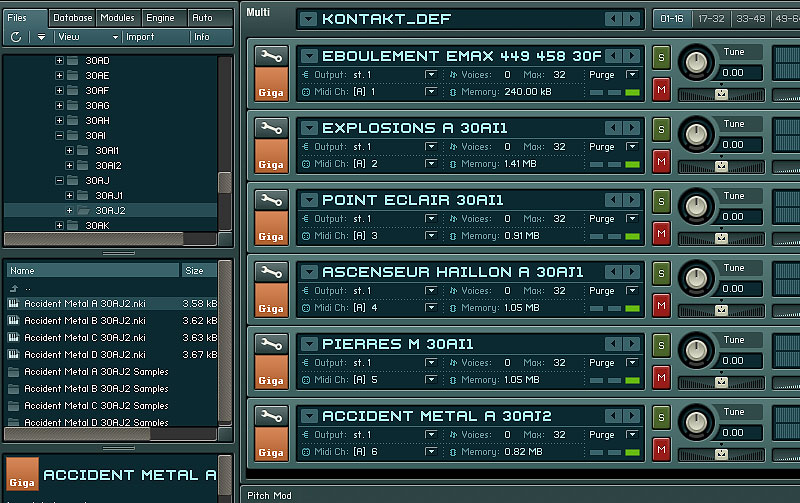
Task: Click the pan slider of EXPLOSIONS A 30AI1
Action: [x=721, y=166]
